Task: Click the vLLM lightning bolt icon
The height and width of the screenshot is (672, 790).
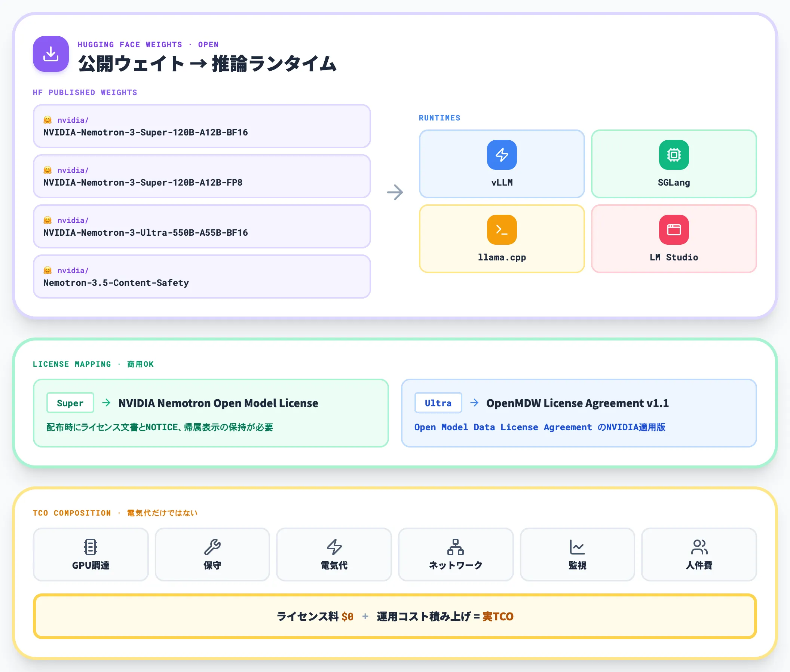Action: coord(502,155)
